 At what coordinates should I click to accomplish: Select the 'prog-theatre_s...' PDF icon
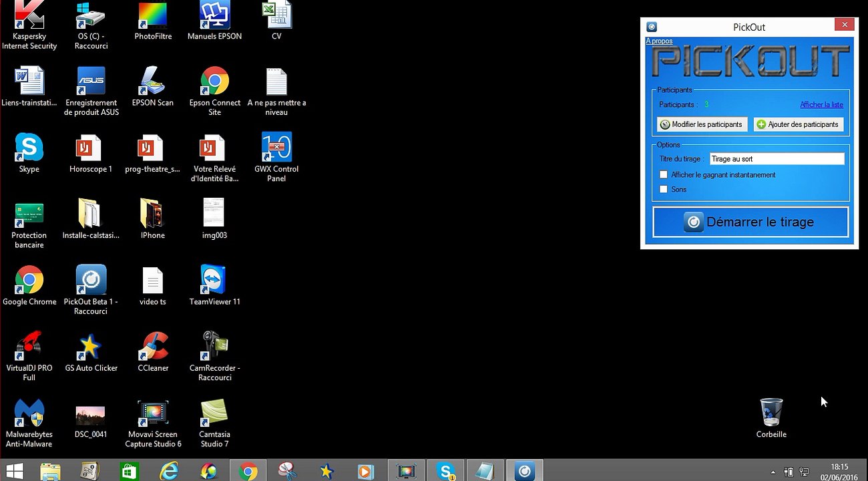[x=153, y=153]
